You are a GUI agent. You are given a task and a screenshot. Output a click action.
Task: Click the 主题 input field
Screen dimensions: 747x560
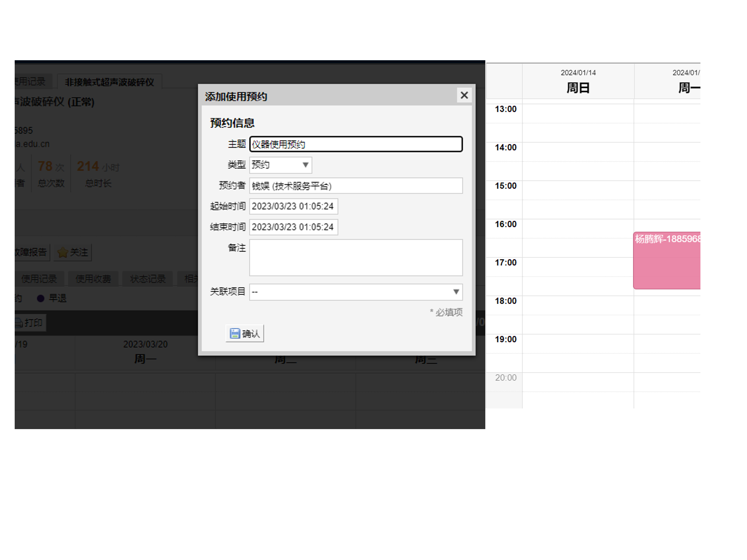click(356, 144)
